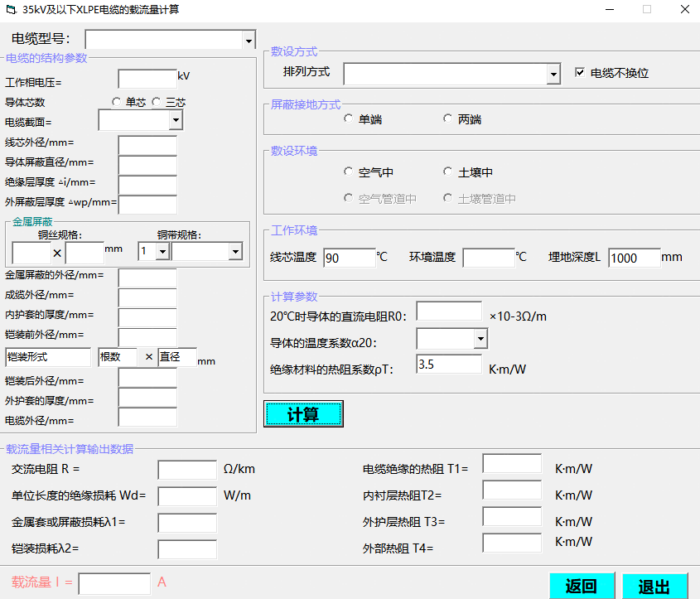Expand the 排列方式 combo box
The height and width of the screenshot is (599, 700).
(x=553, y=75)
